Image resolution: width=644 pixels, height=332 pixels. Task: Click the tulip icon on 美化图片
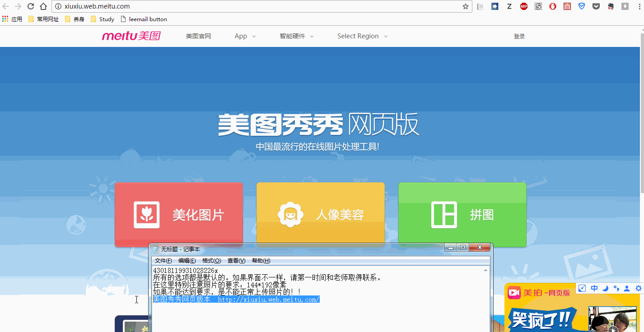point(146,215)
